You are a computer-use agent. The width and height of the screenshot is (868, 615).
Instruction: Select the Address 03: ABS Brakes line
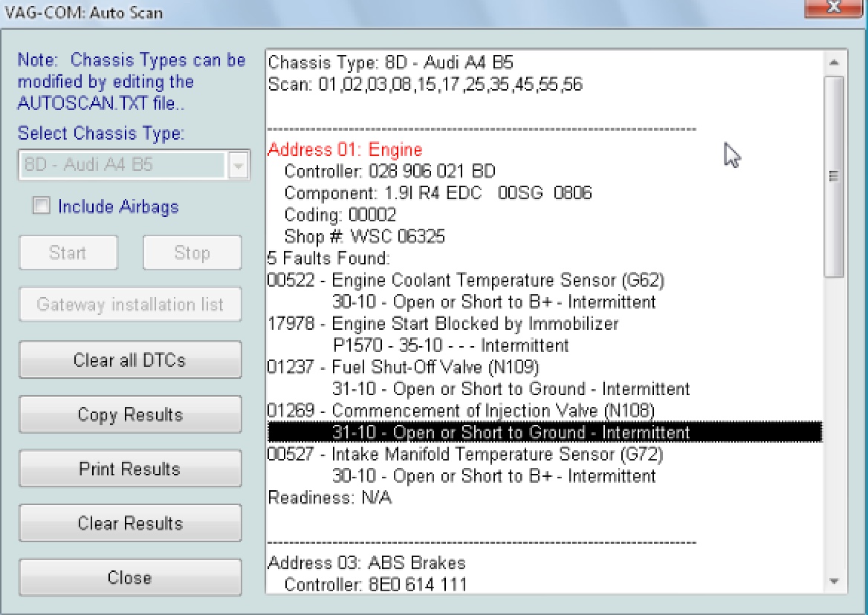366,562
